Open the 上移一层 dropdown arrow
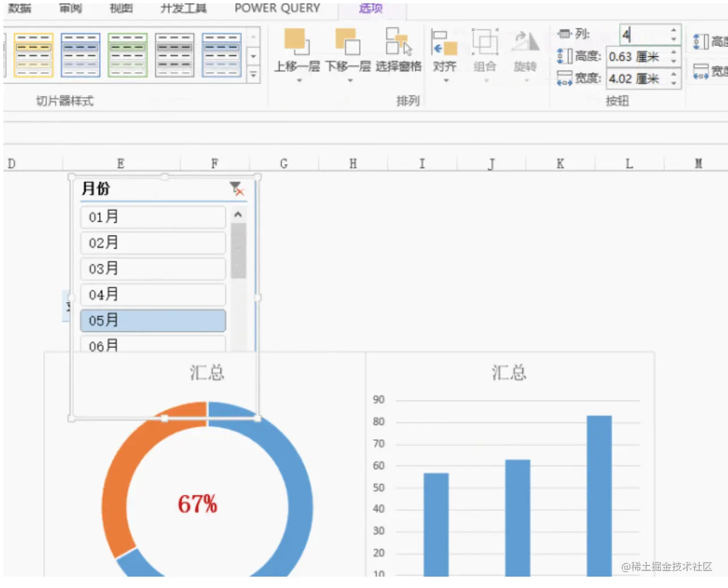This screenshot has width=728, height=588. 299,81
